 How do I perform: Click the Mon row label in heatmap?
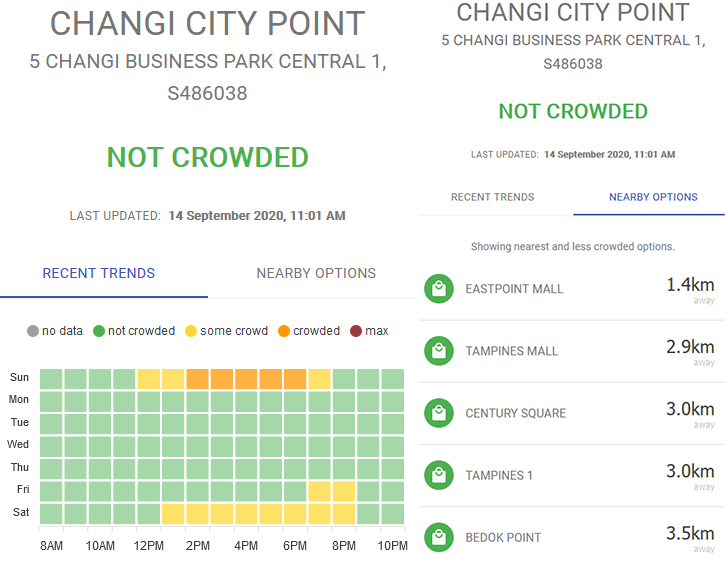coord(19,399)
